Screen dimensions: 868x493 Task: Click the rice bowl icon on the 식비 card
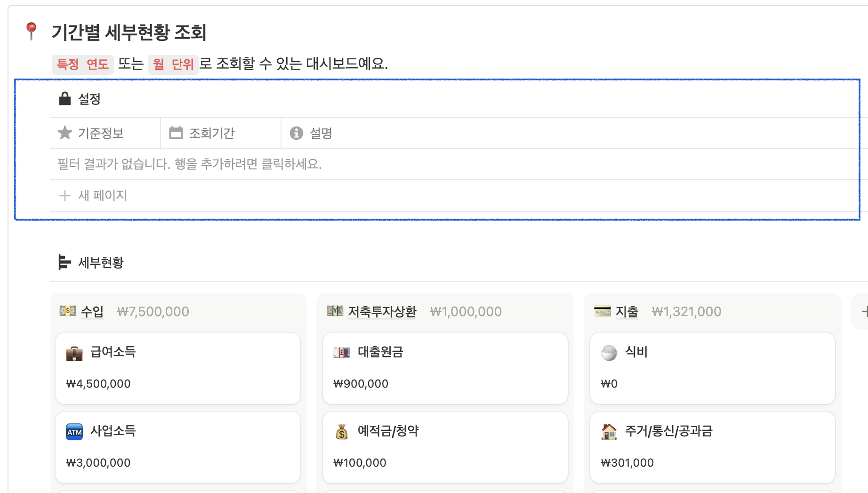pyautogui.click(x=609, y=352)
